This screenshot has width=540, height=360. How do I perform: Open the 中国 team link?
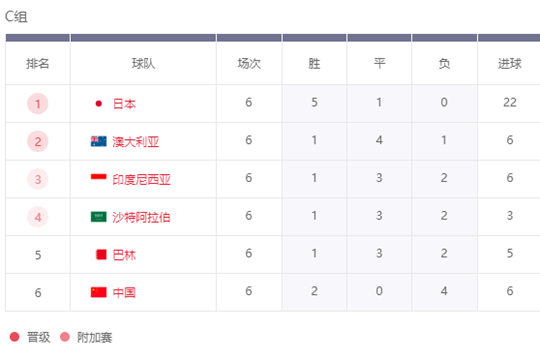[124, 292]
